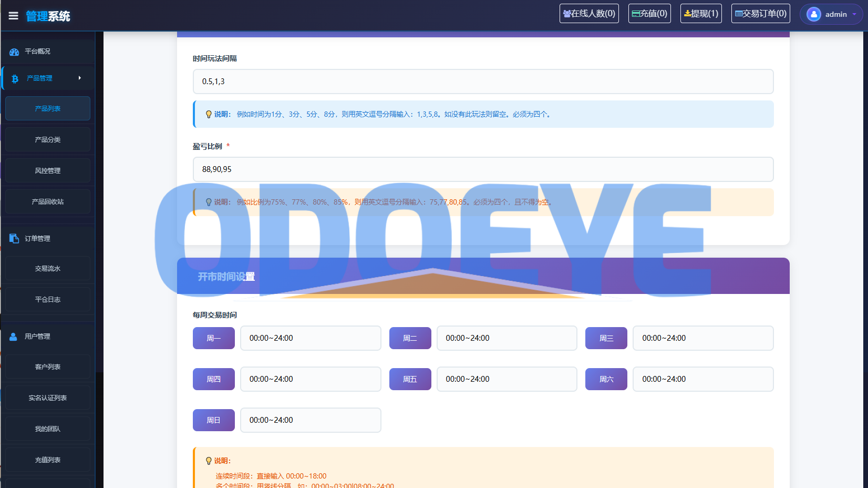Screen dimensions: 868x488
Task: Click the 周三 label button
Action: pos(606,338)
